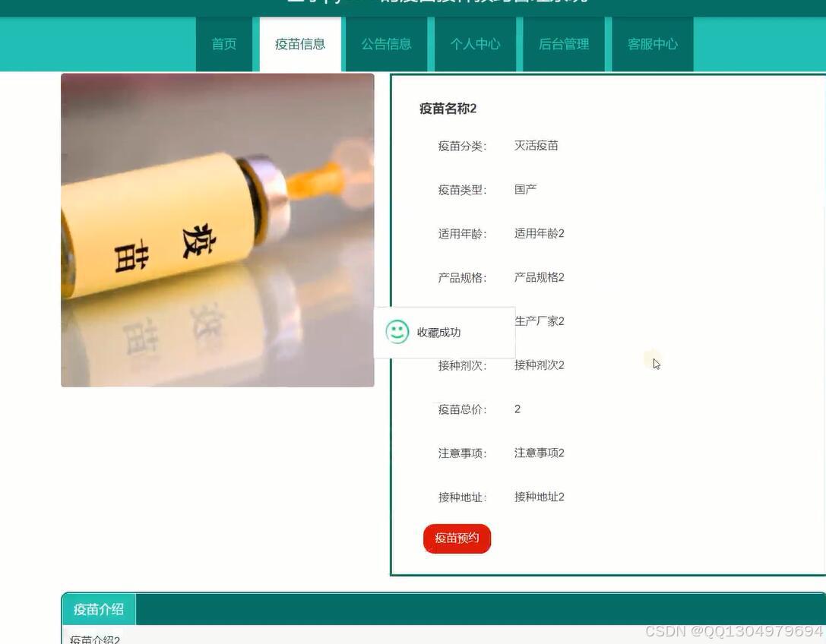Click the 国产 vaccine type value
This screenshot has width=826, height=644.
(525, 189)
